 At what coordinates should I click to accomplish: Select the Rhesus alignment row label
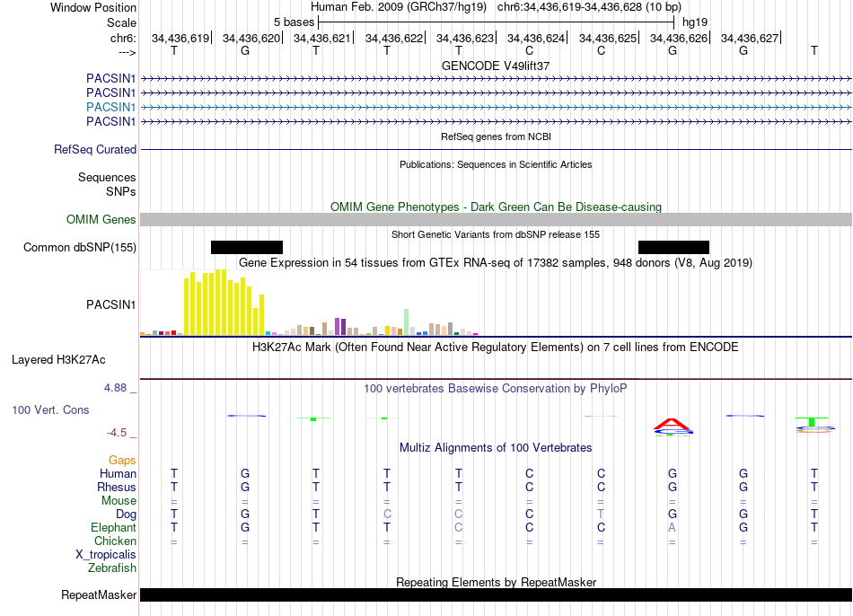tap(117, 487)
